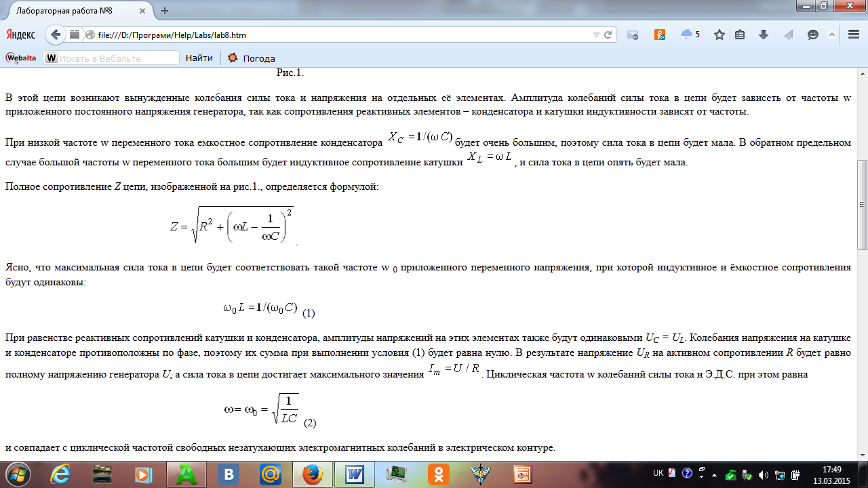Image resolution: width=868 pixels, height=488 pixels.
Task: Click the Рис.1. caption text
Action: click(290, 72)
